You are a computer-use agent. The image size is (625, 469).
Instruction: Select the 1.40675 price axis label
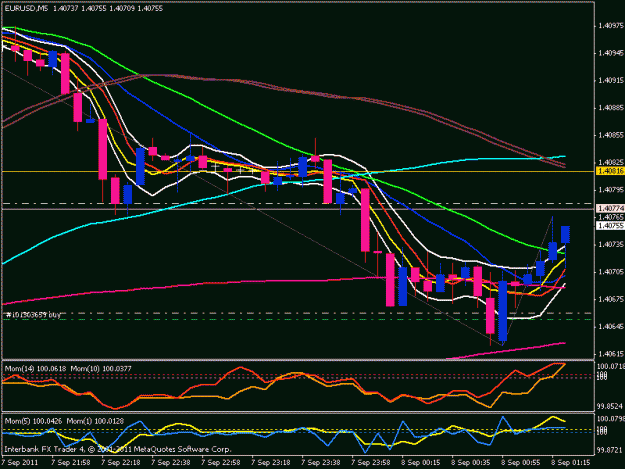pyautogui.click(x=611, y=299)
